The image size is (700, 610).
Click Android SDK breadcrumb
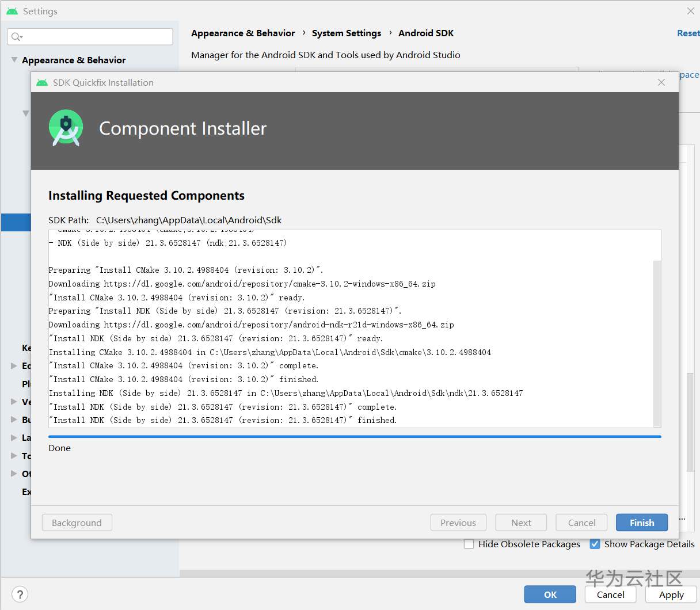426,33
